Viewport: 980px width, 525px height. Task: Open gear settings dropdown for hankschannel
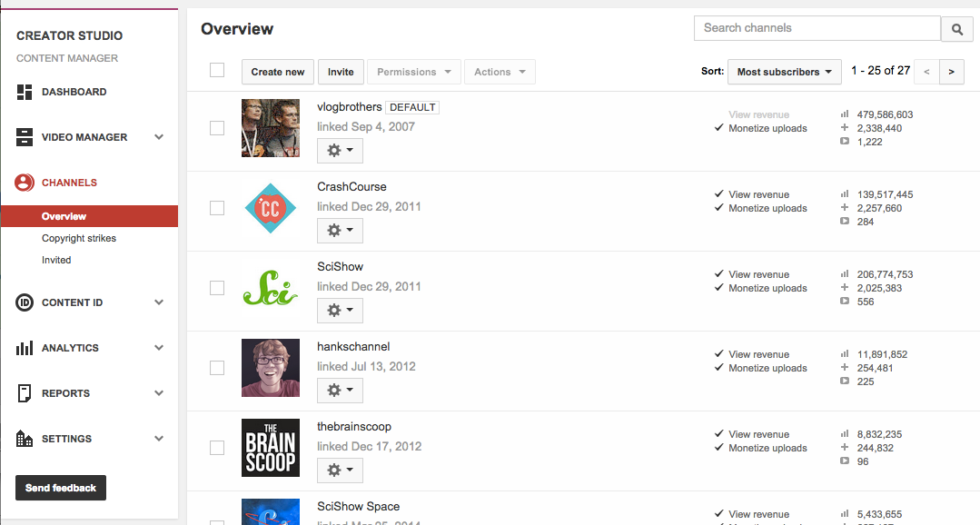340,391
